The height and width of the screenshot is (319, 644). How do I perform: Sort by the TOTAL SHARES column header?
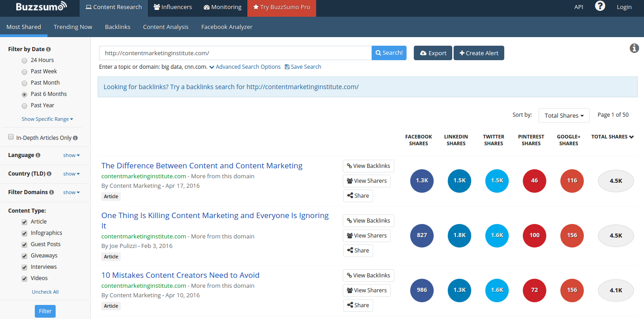(612, 137)
